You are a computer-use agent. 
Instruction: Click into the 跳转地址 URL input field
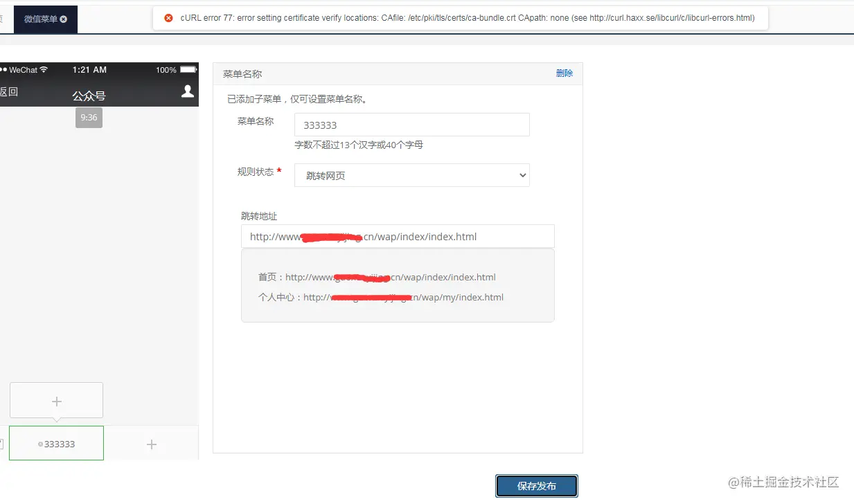pyautogui.click(x=398, y=236)
